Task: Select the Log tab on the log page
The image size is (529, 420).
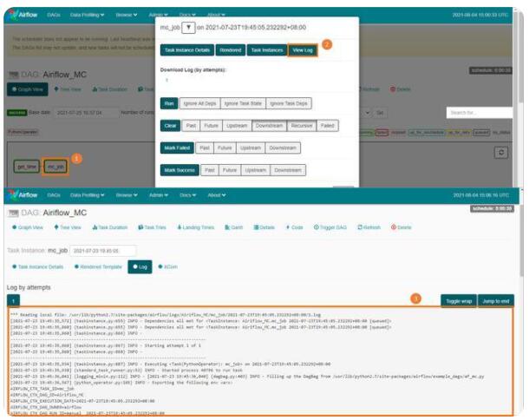Action: [140, 266]
